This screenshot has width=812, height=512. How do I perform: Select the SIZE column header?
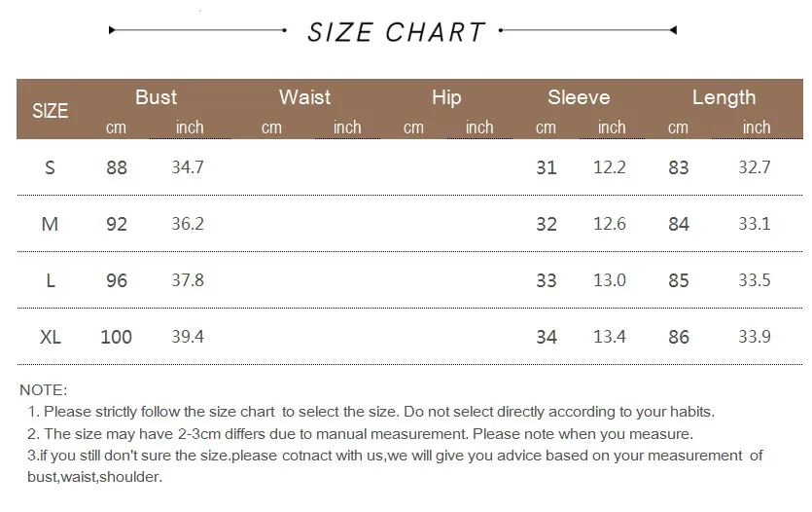click(x=51, y=110)
